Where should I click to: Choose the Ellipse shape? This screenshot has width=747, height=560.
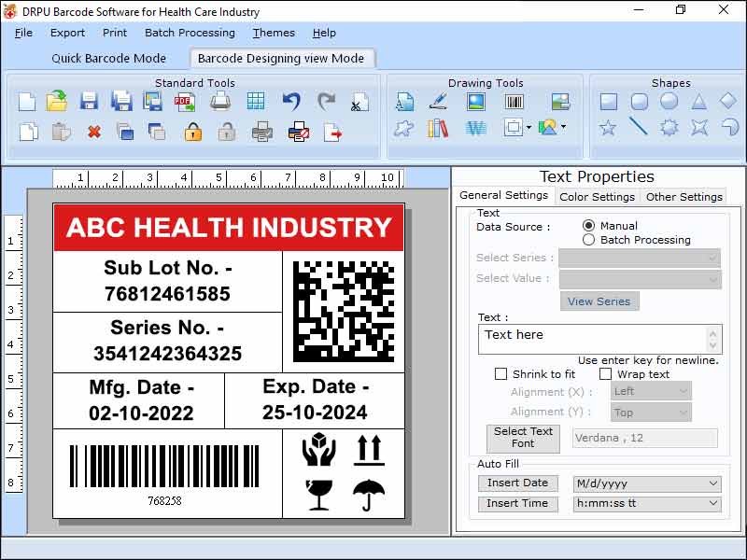point(668,103)
